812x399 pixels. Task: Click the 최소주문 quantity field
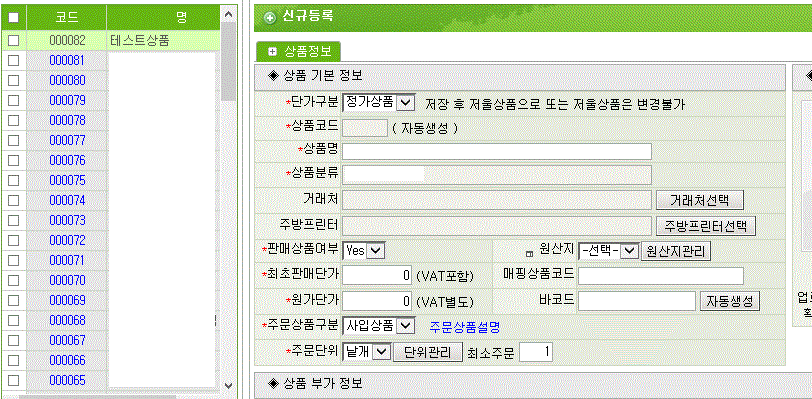(x=536, y=352)
